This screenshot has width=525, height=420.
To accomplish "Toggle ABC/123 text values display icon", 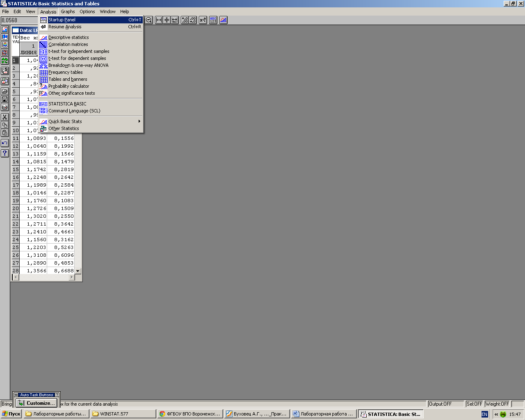I will tap(213, 20).
